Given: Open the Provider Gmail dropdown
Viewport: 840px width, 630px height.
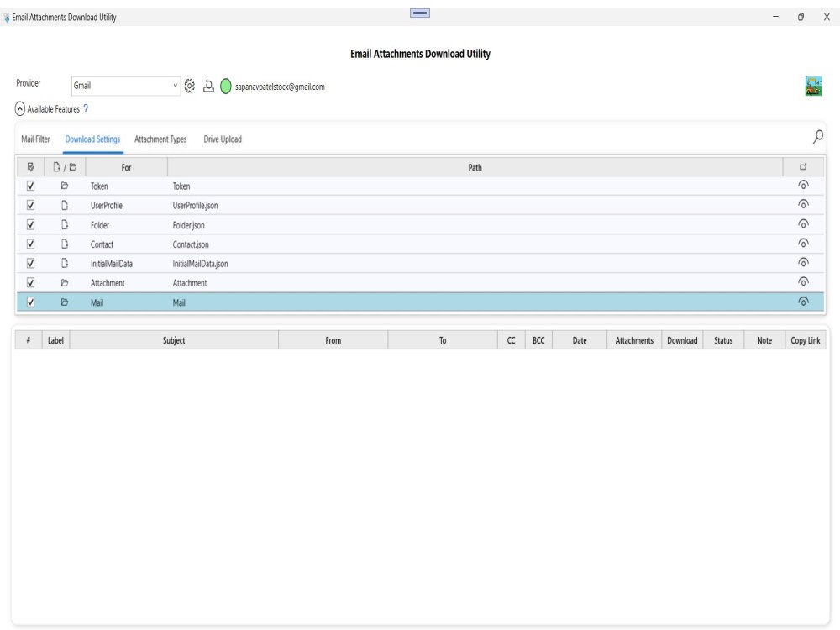Looking at the screenshot, I should [125, 86].
